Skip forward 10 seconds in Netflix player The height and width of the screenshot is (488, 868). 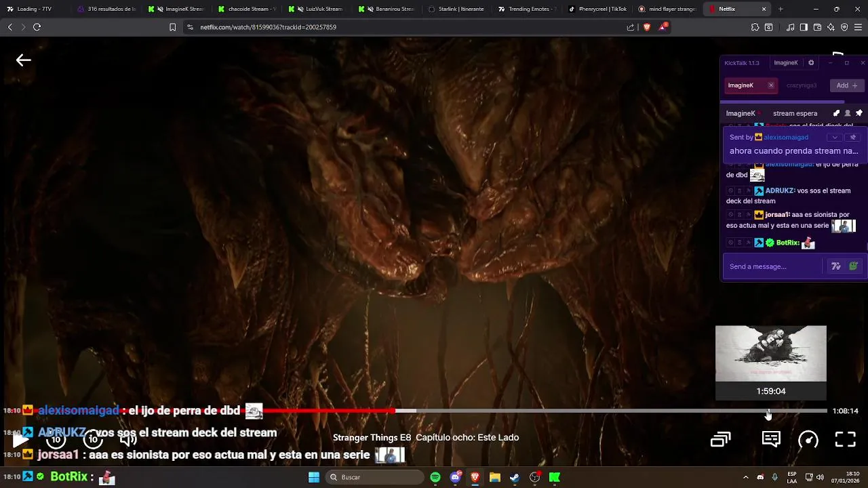point(93,440)
